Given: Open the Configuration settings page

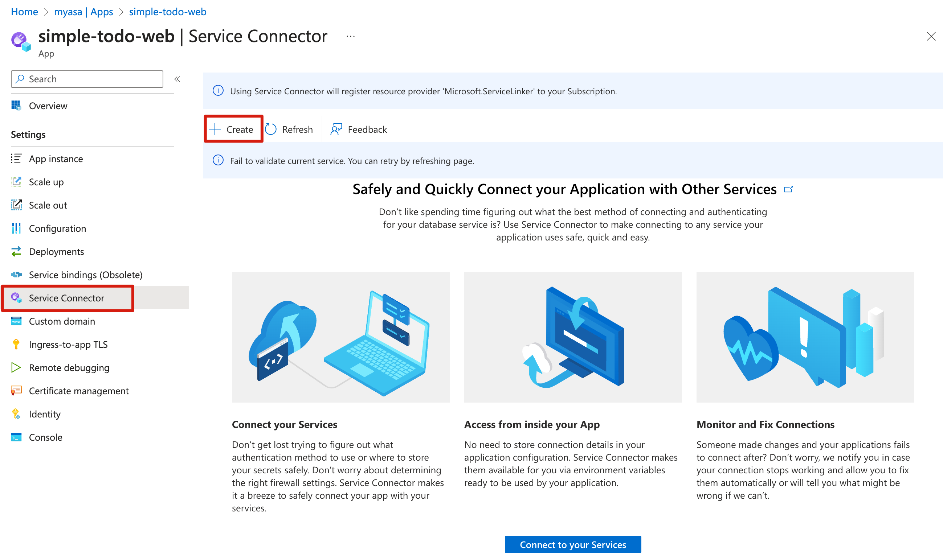Looking at the screenshot, I should (57, 228).
